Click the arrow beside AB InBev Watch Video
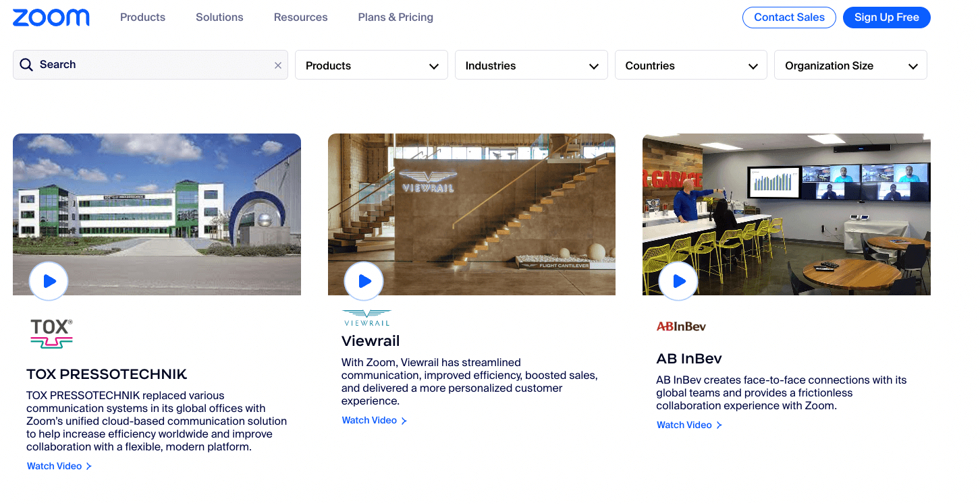The image size is (980, 503). (719, 425)
